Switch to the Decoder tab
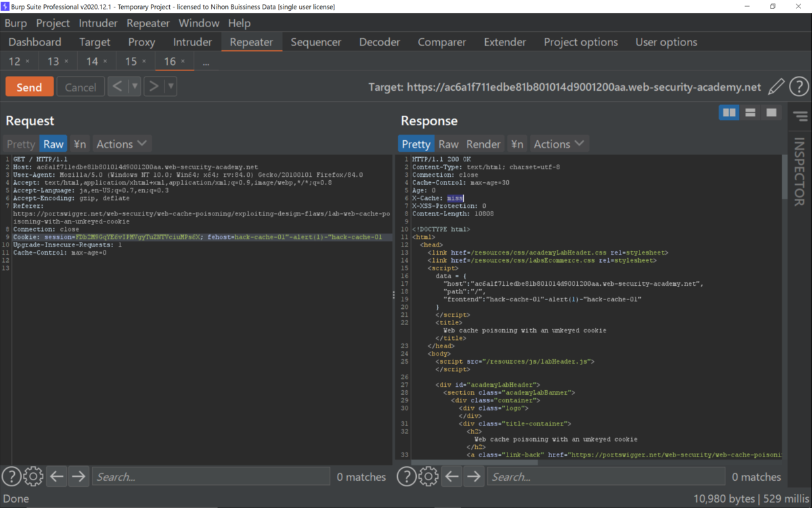Screen dimensions: 812x508 pyautogui.click(x=380, y=42)
